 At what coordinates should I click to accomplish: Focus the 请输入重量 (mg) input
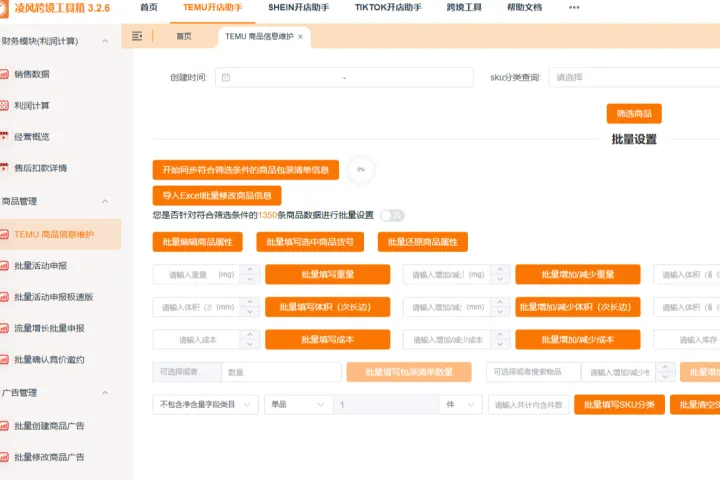[x=197, y=275]
